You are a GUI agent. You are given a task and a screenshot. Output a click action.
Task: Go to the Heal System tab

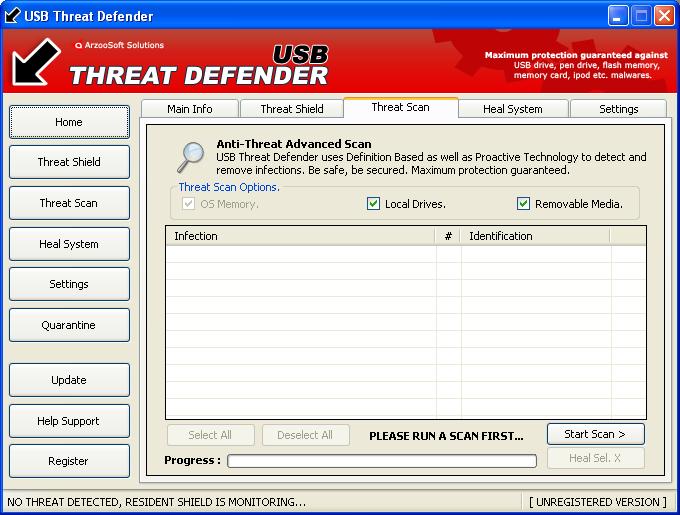[513, 109]
